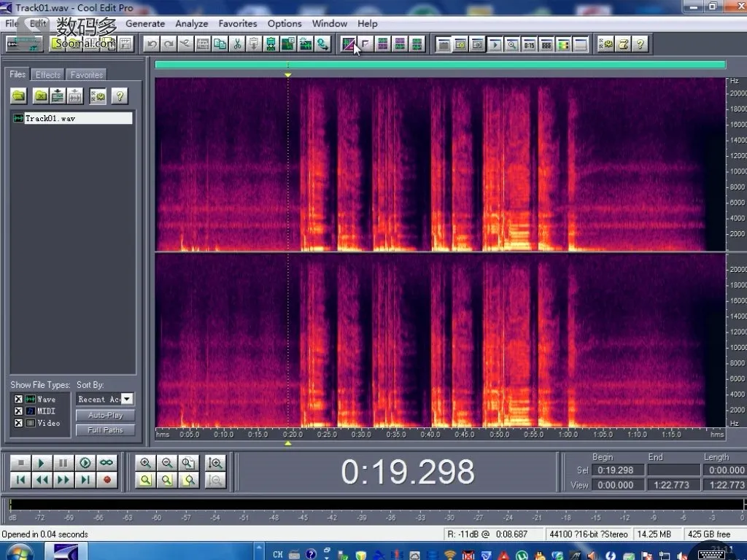Close the file using Files panel X folder icon
Viewport: 747px width, 560px height.
(41, 96)
